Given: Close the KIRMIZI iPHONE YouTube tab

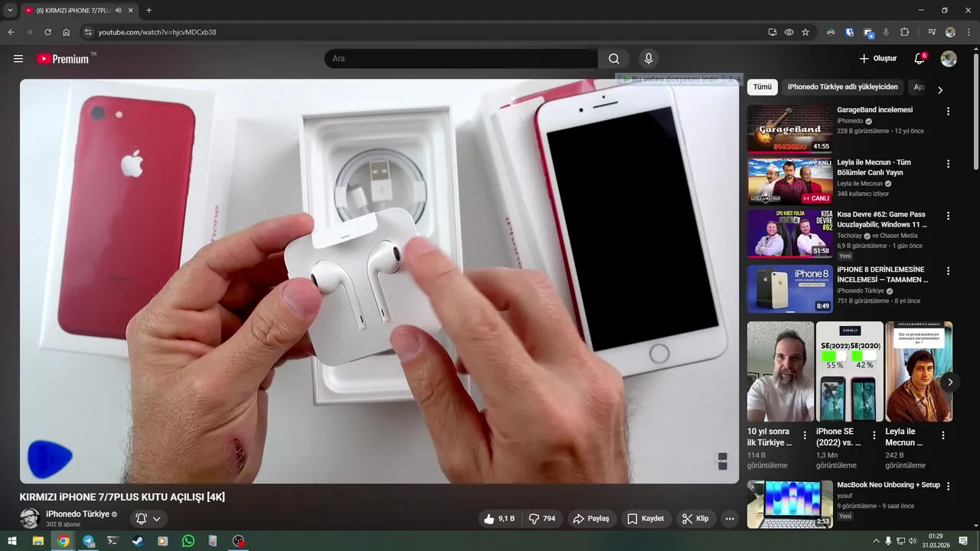Looking at the screenshot, I should point(130,11).
